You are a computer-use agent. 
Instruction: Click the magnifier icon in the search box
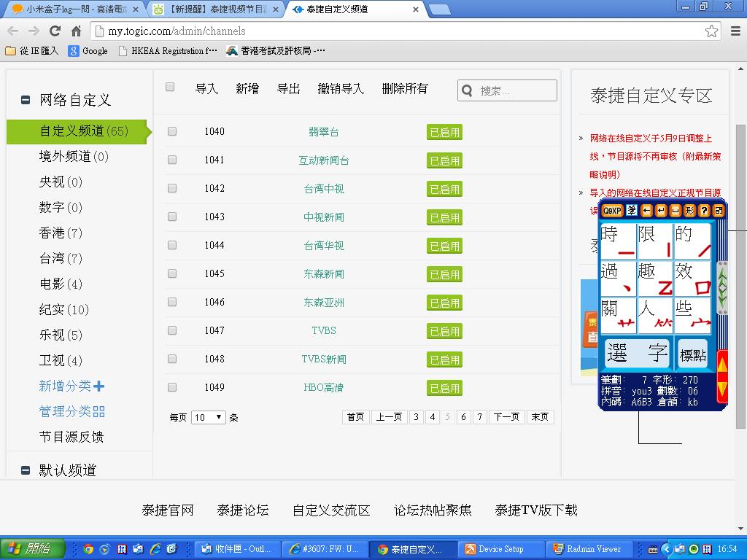coord(468,90)
